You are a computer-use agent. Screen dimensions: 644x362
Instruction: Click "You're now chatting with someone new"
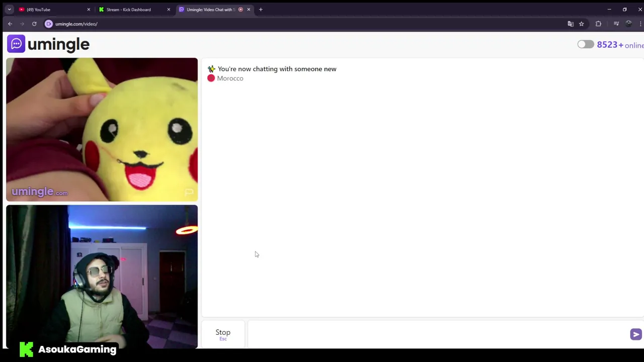coord(277,69)
